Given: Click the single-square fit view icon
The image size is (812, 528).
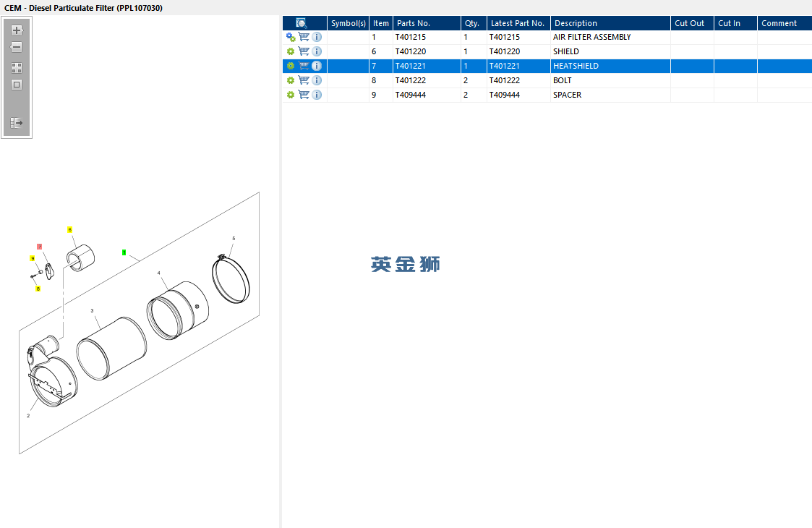Looking at the screenshot, I should (17, 85).
